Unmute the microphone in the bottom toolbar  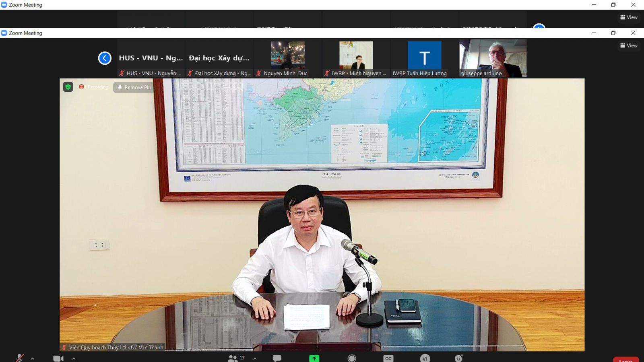pos(19,358)
